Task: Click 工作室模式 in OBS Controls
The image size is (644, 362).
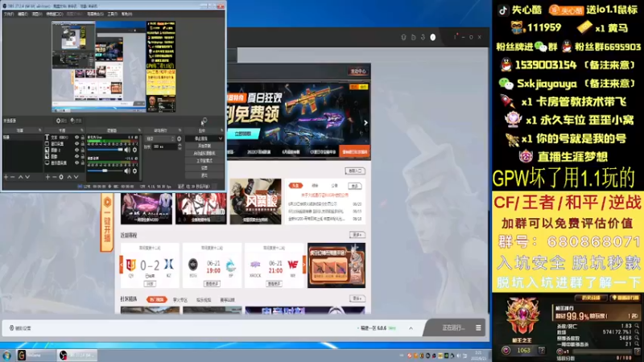Action: (x=204, y=161)
